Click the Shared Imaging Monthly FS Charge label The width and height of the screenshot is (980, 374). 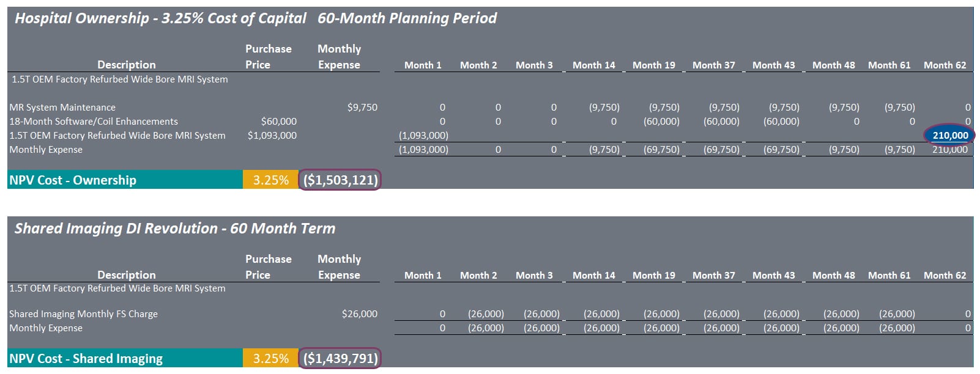click(83, 313)
